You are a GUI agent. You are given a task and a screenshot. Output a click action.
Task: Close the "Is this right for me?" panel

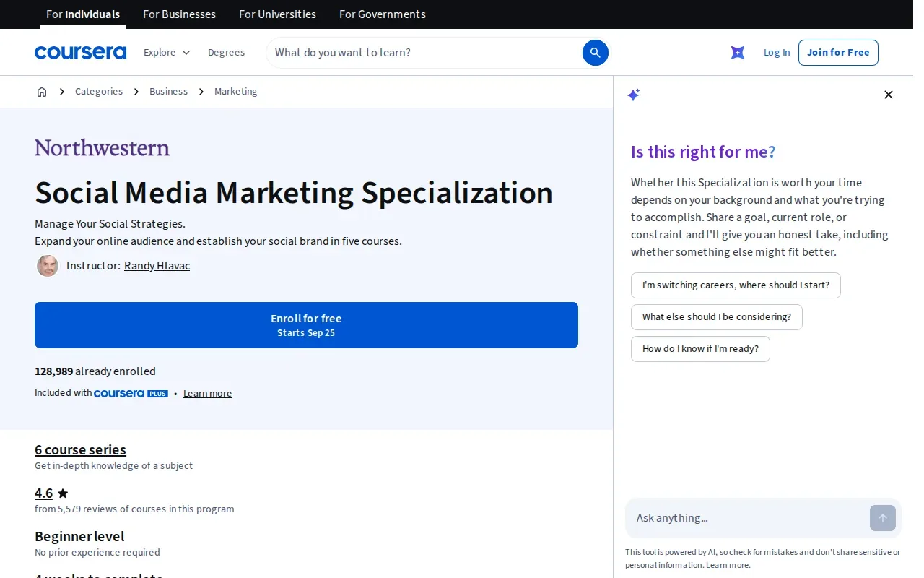[x=889, y=95]
